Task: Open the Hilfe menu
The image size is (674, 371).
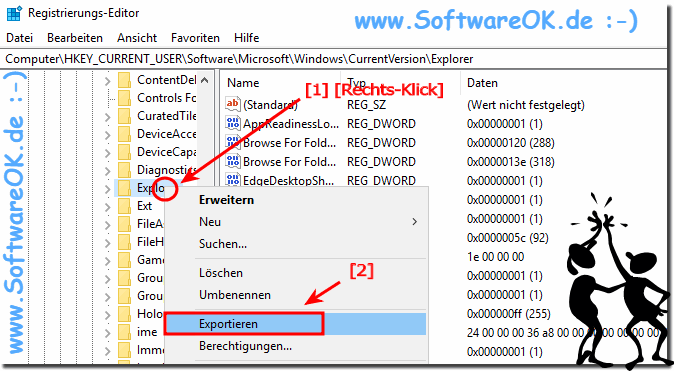Action: tap(247, 38)
